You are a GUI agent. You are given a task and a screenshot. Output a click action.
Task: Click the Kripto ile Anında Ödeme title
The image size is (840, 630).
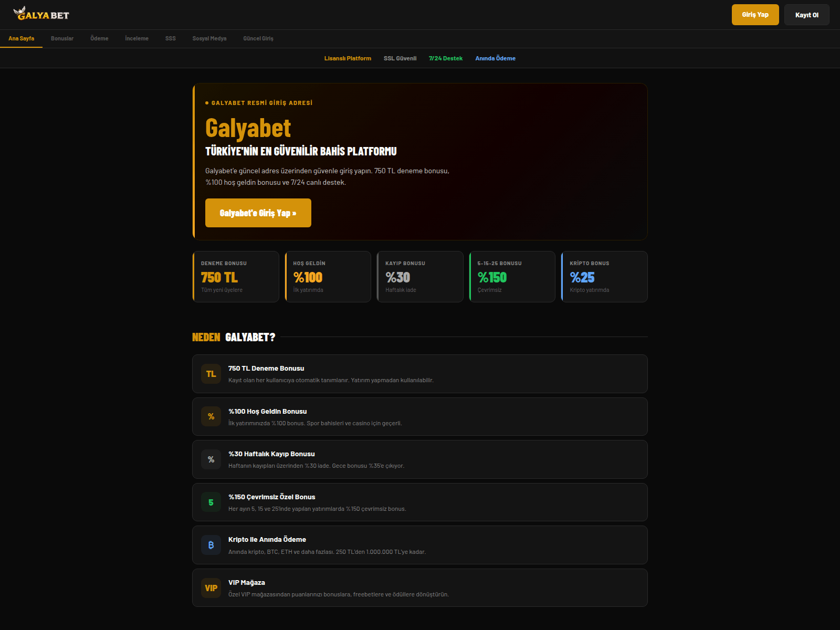pos(267,540)
